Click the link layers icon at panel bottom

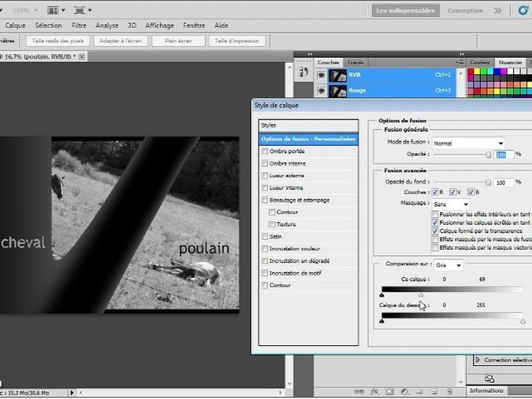(359, 391)
